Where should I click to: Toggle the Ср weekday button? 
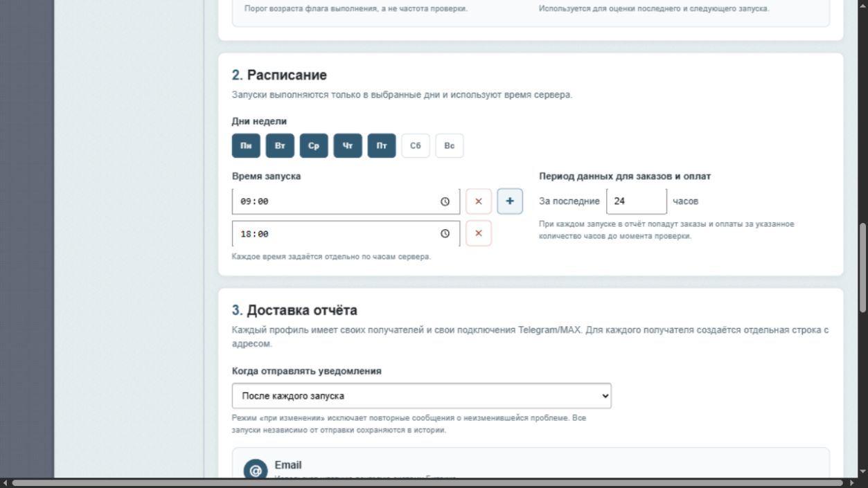(x=314, y=146)
